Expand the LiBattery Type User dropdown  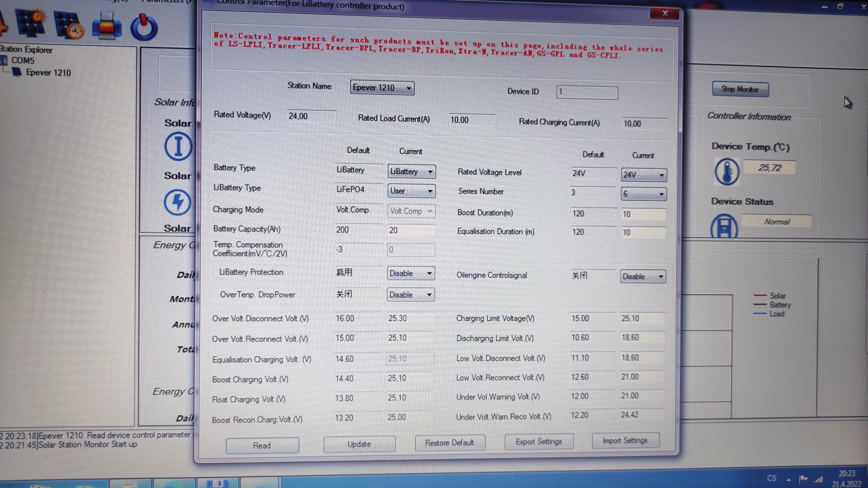430,191
